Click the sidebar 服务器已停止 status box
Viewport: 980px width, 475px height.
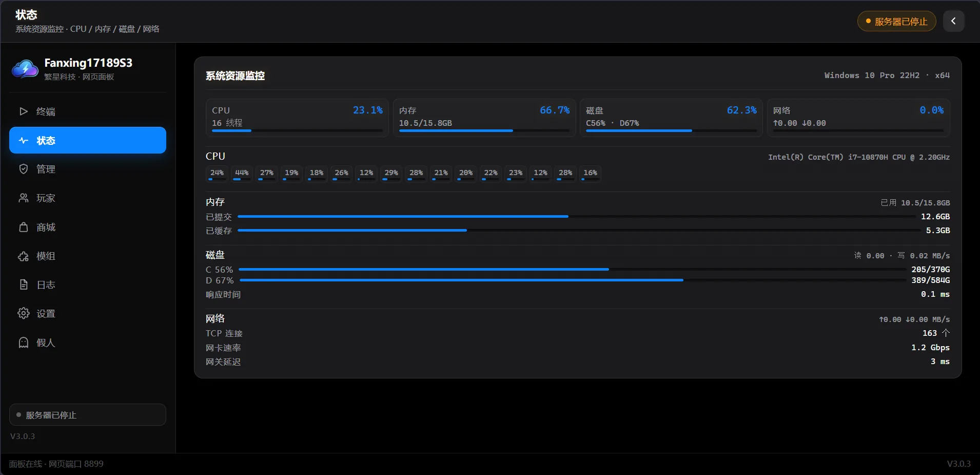point(88,415)
